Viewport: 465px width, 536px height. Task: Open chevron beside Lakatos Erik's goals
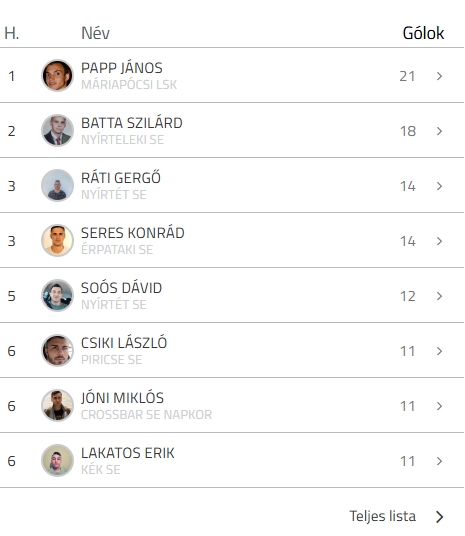[440, 461]
